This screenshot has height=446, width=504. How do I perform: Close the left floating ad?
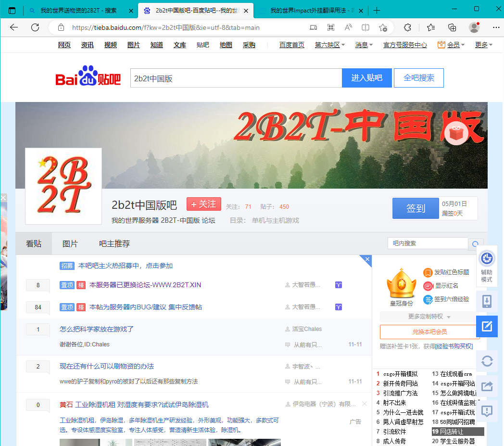click(x=3, y=198)
